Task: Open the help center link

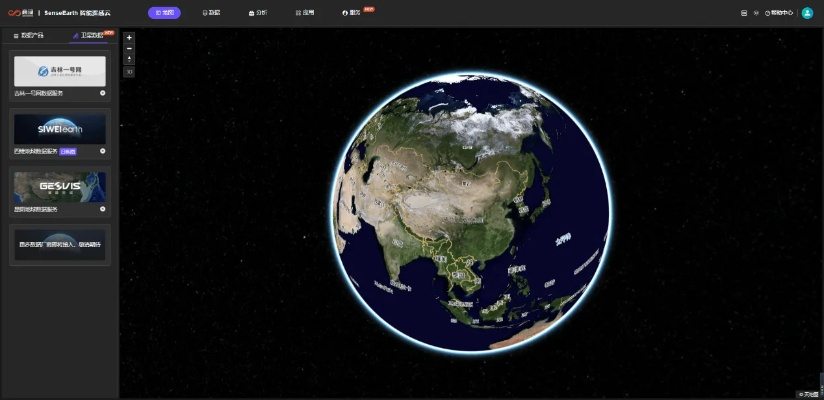Action: click(779, 13)
